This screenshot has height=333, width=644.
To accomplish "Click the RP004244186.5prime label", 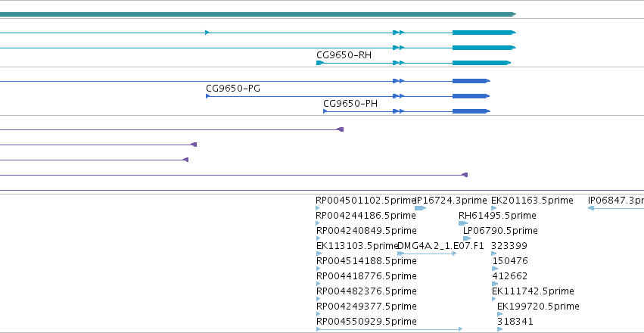I will point(366,216).
